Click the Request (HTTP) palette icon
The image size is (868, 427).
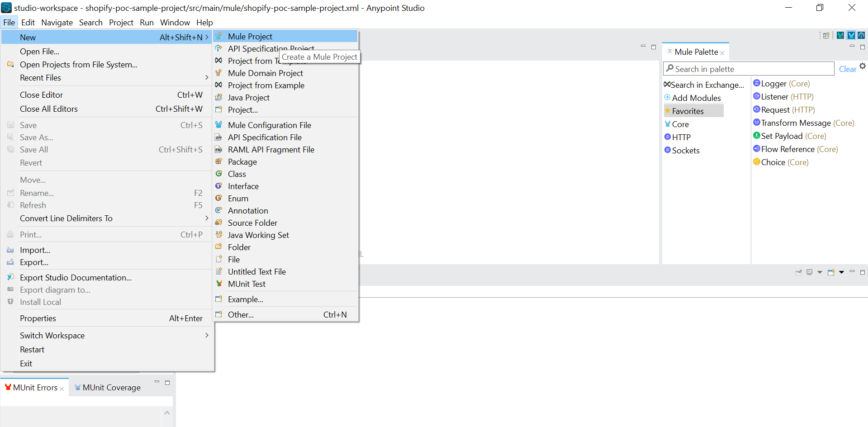point(757,109)
